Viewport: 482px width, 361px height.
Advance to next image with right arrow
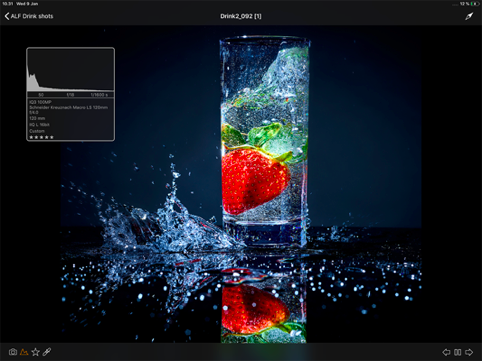point(469,352)
